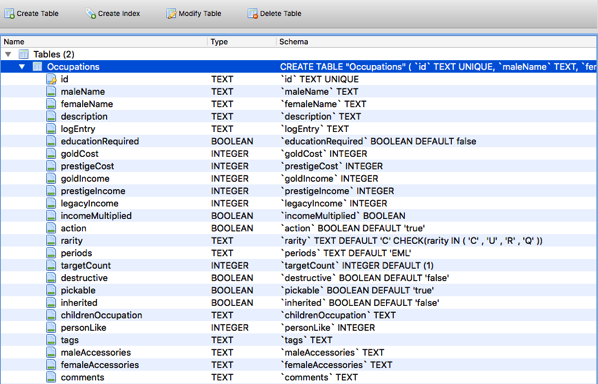Select the childrenOccupation field name

point(101,315)
